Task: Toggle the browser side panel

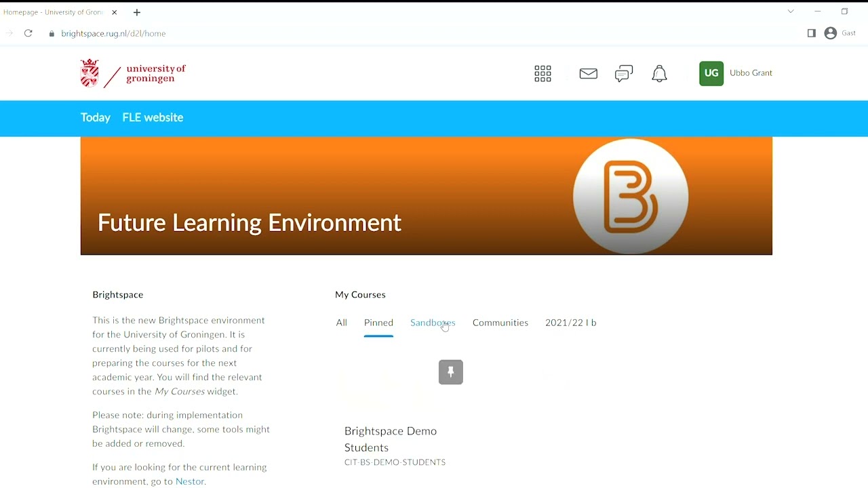Action: click(812, 33)
